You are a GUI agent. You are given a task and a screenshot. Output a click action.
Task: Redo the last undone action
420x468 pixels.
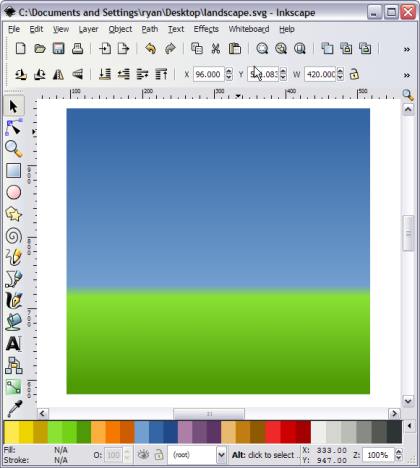point(170,49)
